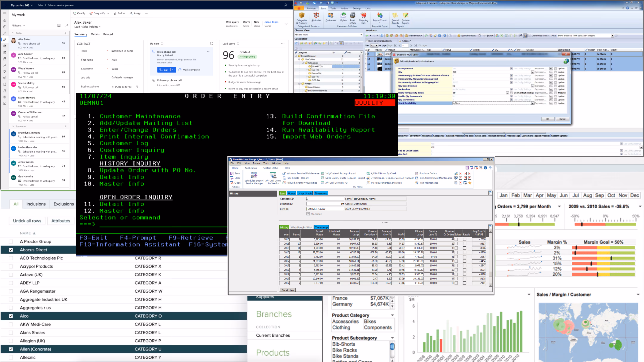644x362 pixels.
Task: Click the Dynamics 365 app launcher grid icon
Action: coord(5,5)
